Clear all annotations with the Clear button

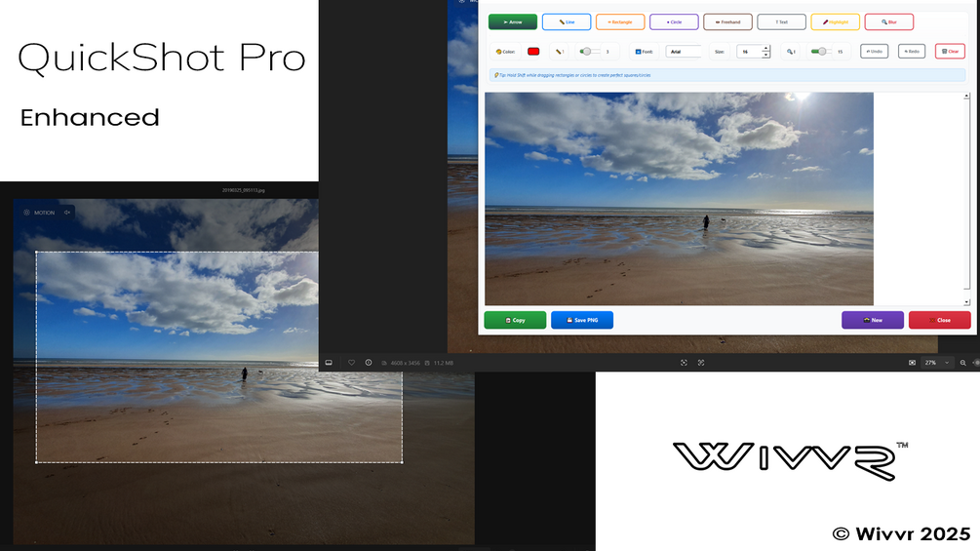click(950, 52)
